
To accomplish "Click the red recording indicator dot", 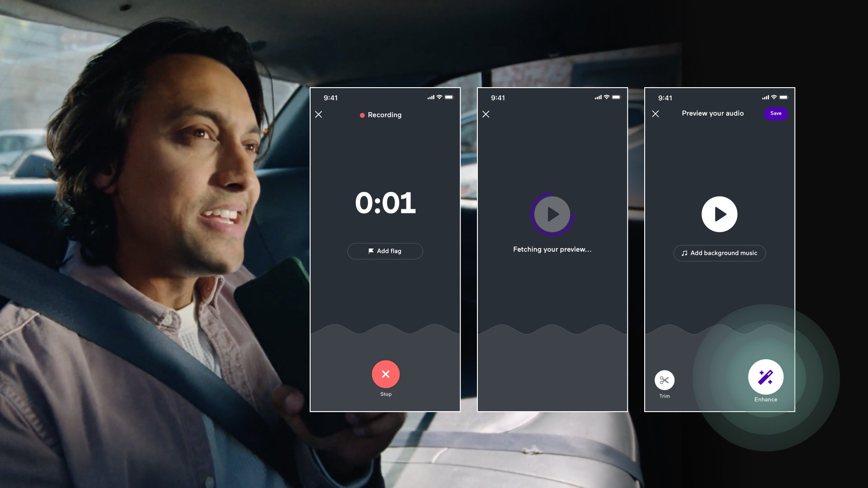I will pos(363,114).
